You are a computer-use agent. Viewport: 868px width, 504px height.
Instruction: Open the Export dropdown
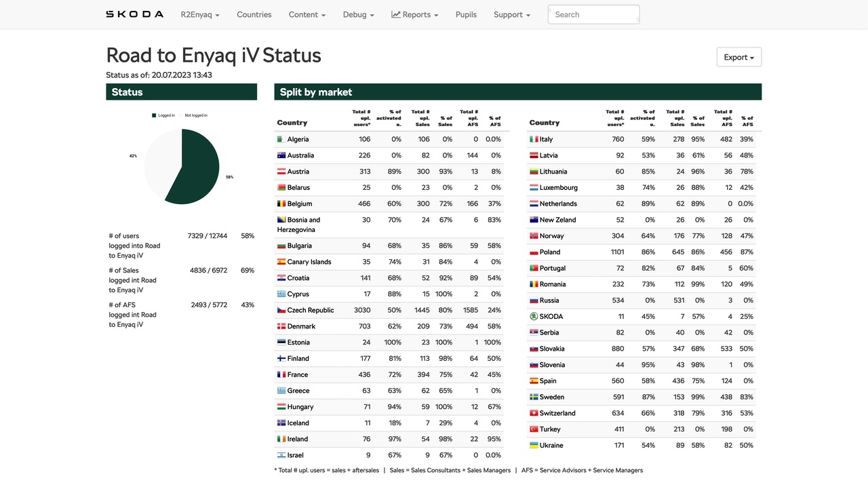point(738,58)
